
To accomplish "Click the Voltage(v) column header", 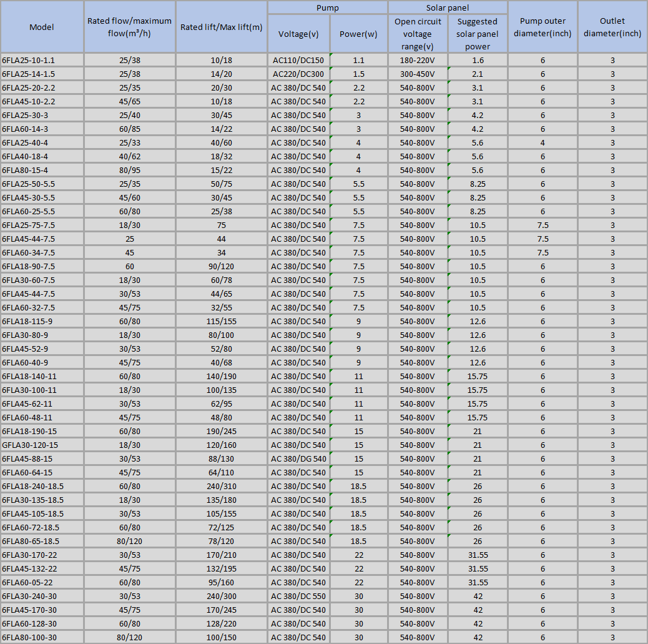I will click(x=298, y=34).
